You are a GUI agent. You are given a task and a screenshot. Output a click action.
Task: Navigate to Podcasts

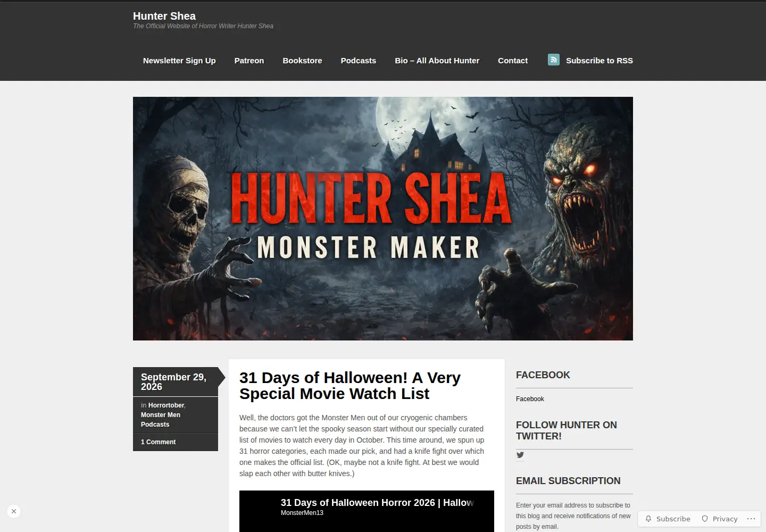coord(359,61)
